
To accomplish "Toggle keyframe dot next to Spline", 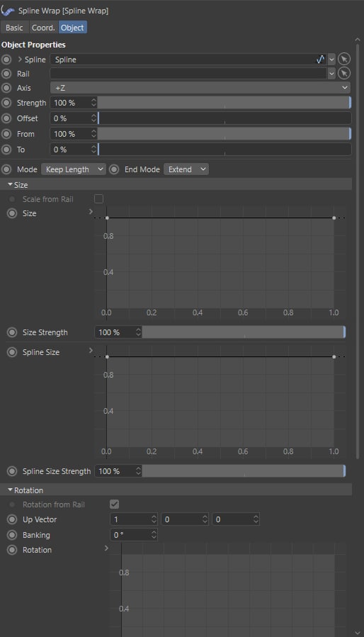I will [x=6, y=60].
